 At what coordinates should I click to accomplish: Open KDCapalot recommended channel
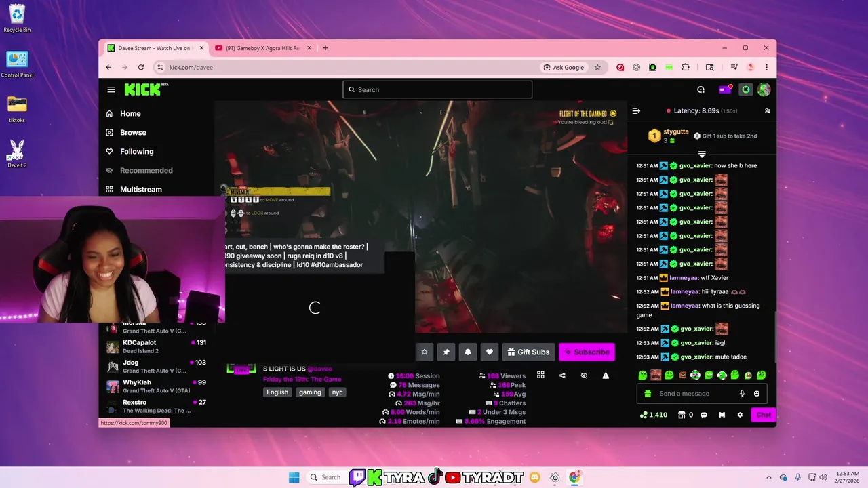pyautogui.click(x=156, y=346)
